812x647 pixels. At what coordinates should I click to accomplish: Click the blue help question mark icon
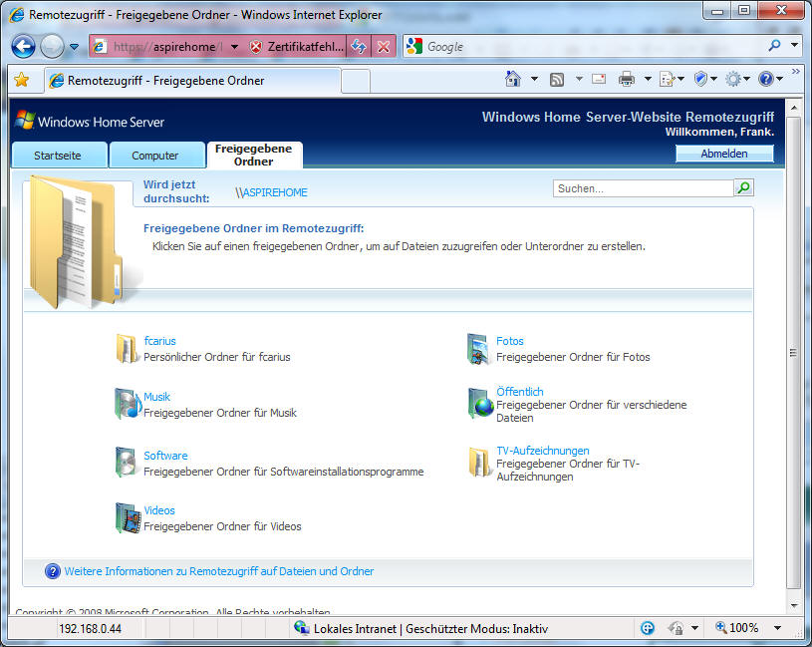click(x=53, y=571)
